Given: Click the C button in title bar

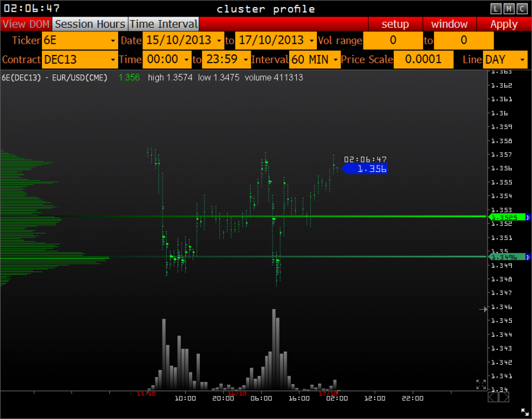Looking at the screenshot, I should [x=521, y=8].
